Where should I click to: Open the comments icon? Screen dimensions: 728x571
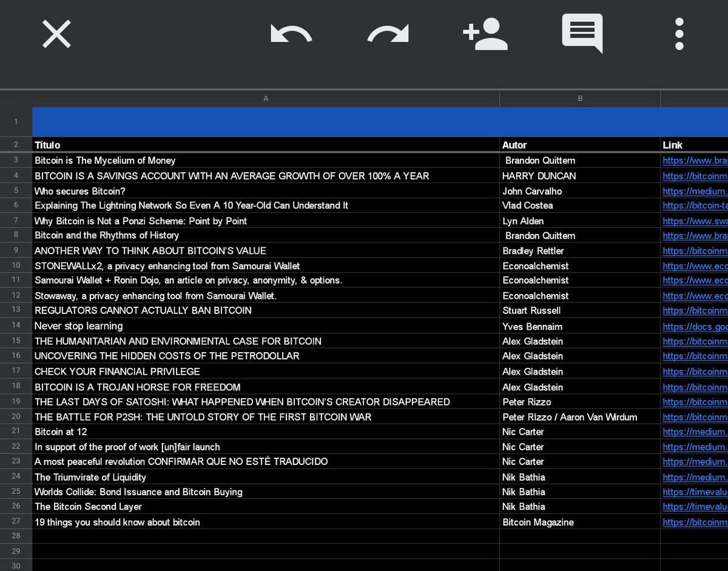coord(582,33)
